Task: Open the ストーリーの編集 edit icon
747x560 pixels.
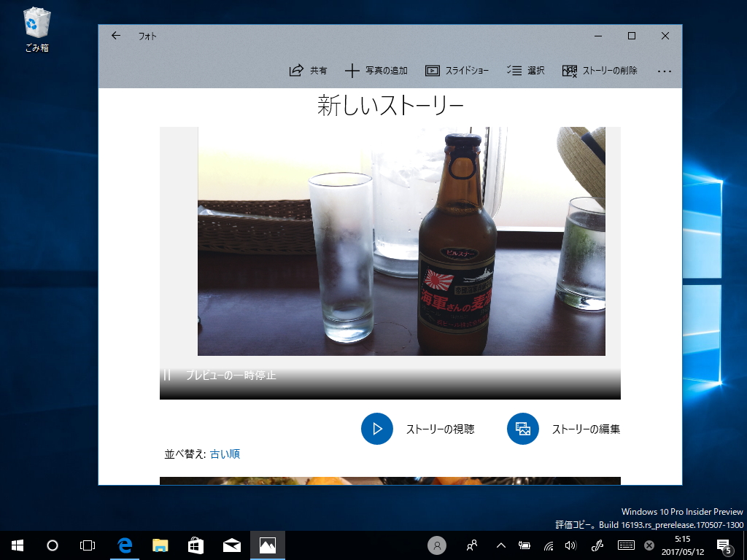Action: 522,429
